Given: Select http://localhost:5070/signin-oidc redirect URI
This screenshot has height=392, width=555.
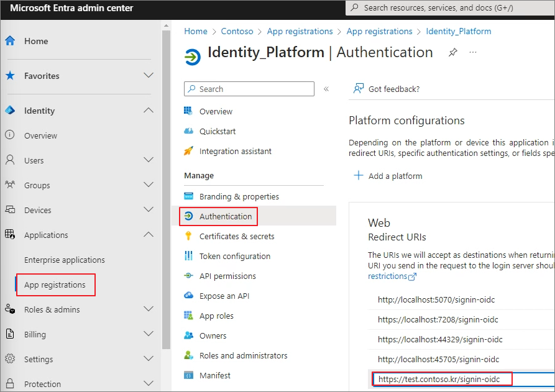Looking at the screenshot, I should (x=436, y=299).
